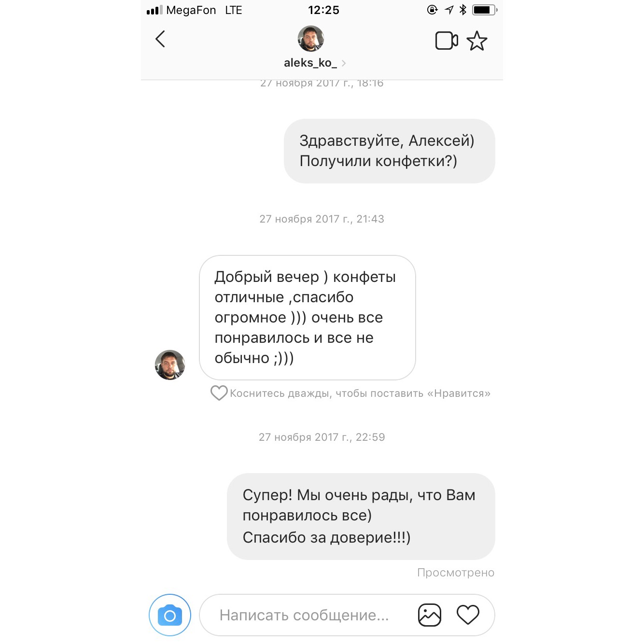Tap the Bluetooth status icon
This screenshot has height=644, width=644.
coord(463,10)
